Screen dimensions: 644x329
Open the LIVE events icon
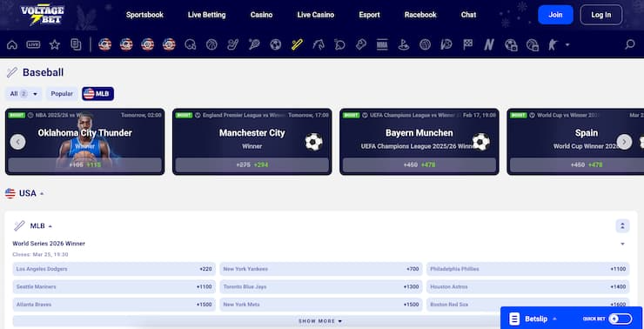click(x=33, y=44)
